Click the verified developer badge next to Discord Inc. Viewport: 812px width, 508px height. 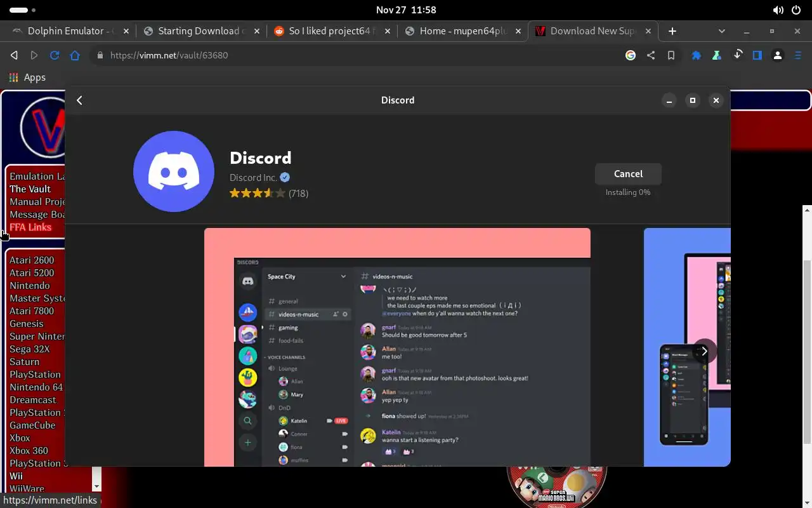pos(285,178)
